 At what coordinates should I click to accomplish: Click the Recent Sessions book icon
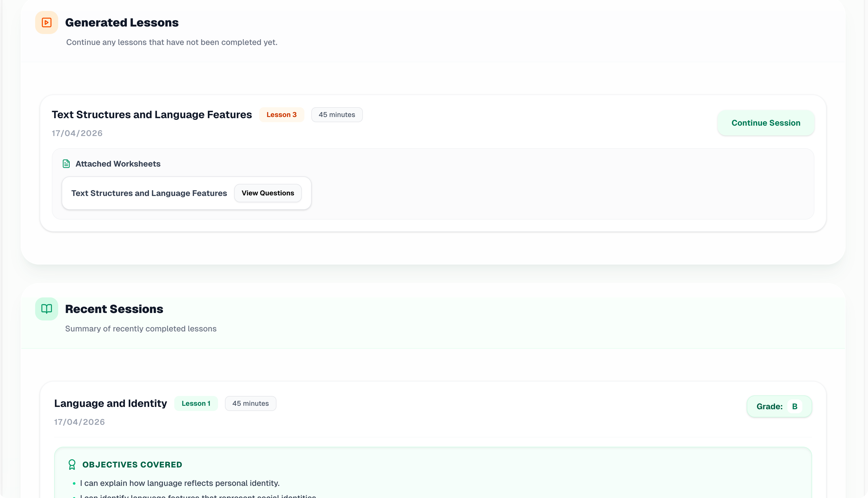(46, 309)
